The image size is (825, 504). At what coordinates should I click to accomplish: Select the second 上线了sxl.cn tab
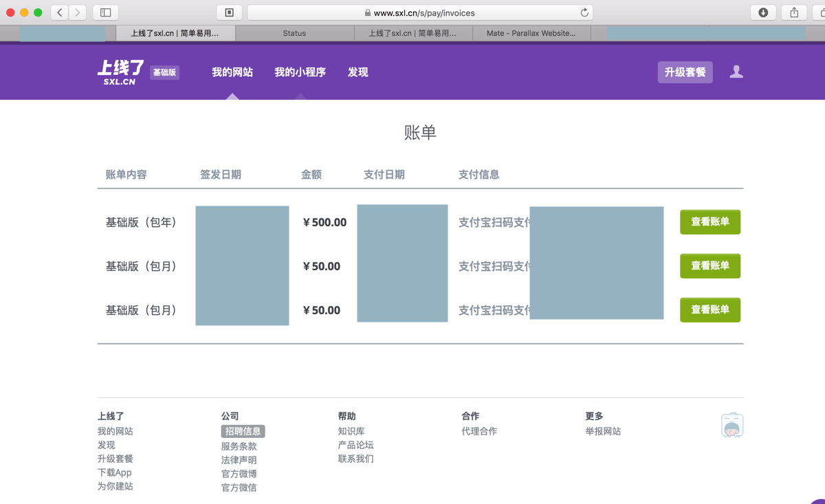tap(412, 33)
